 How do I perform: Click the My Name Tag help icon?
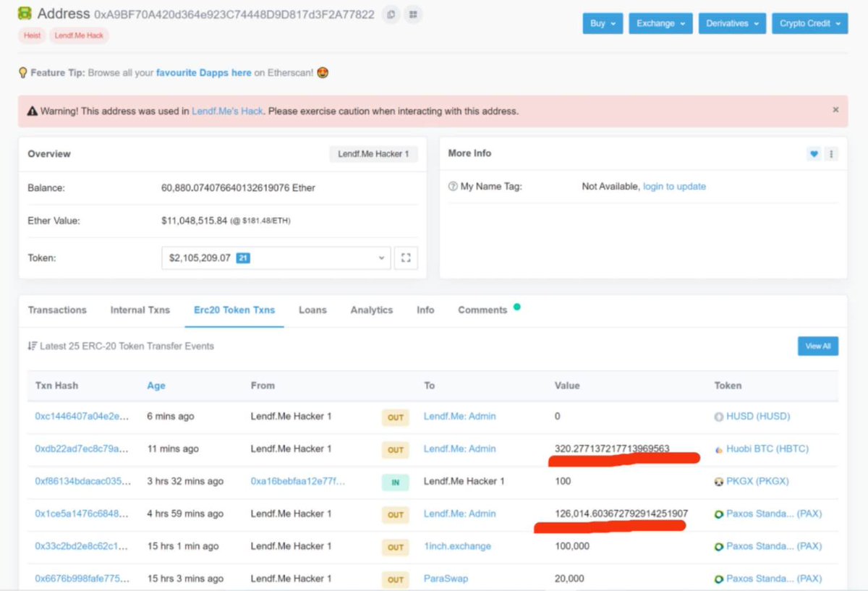[x=453, y=187]
